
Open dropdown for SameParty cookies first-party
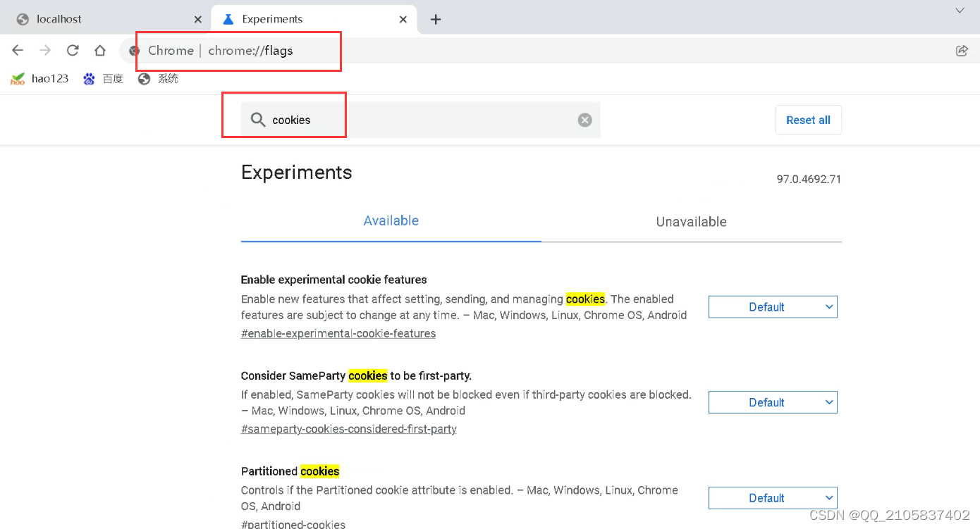773,402
